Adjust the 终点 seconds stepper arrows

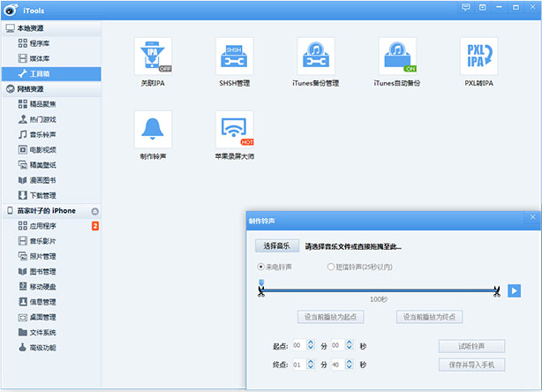[350, 364]
